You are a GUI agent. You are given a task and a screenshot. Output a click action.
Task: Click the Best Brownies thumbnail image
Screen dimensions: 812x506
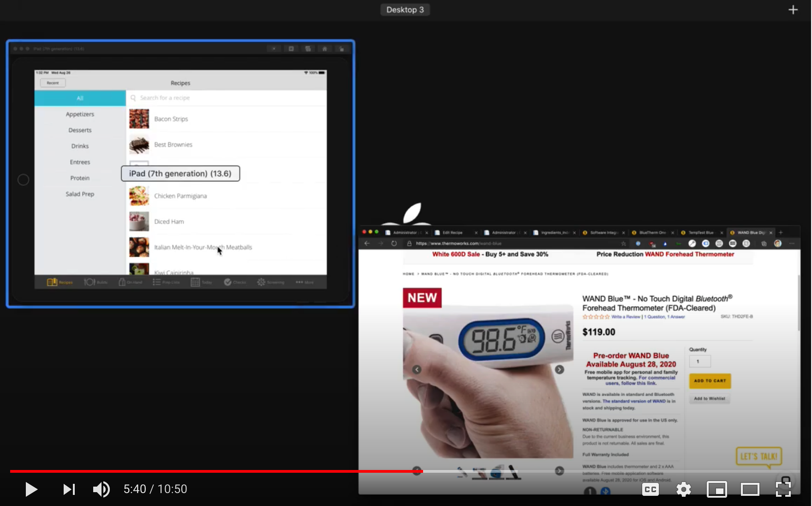139,145
